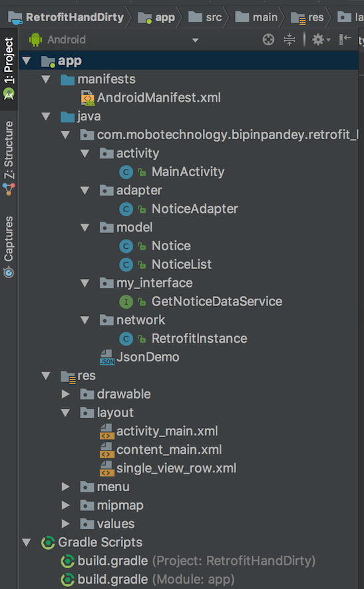The width and height of the screenshot is (364, 589).
Task: Select activity_main.xml in layout
Action: (167, 431)
